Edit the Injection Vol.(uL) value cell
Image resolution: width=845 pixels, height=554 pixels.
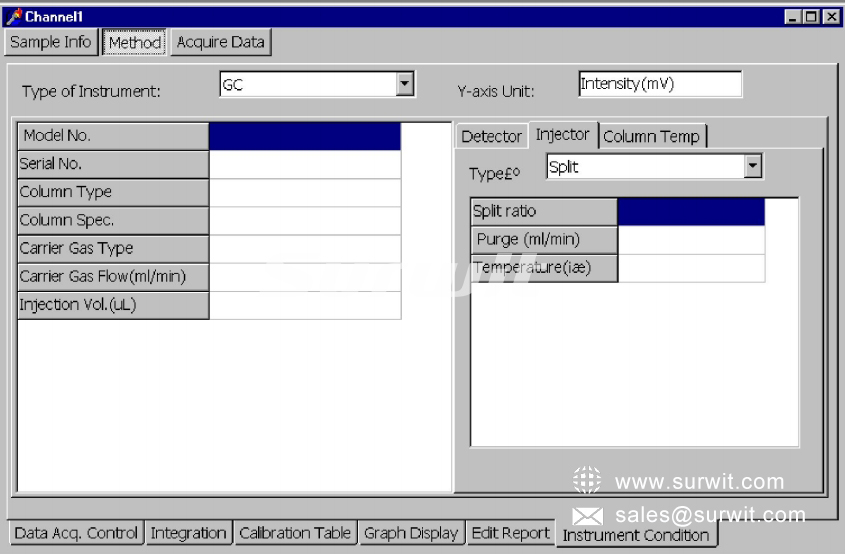click(305, 305)
